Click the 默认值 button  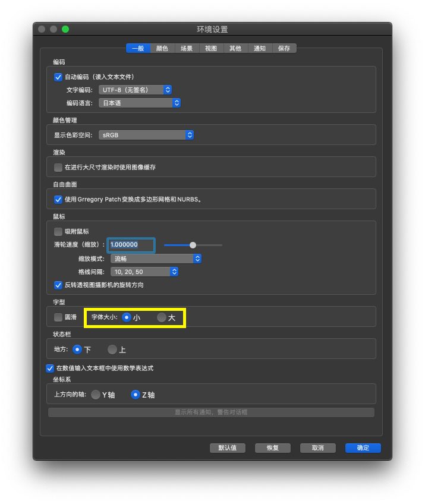(228, 448)
